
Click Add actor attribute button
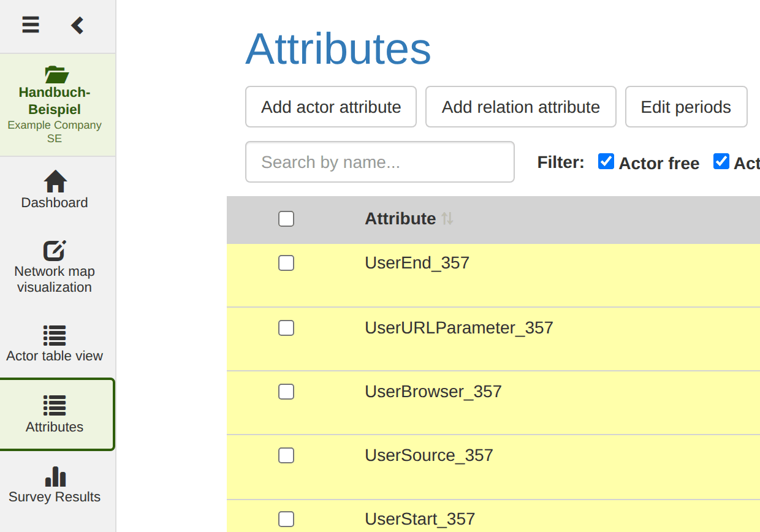pos(331,107)
